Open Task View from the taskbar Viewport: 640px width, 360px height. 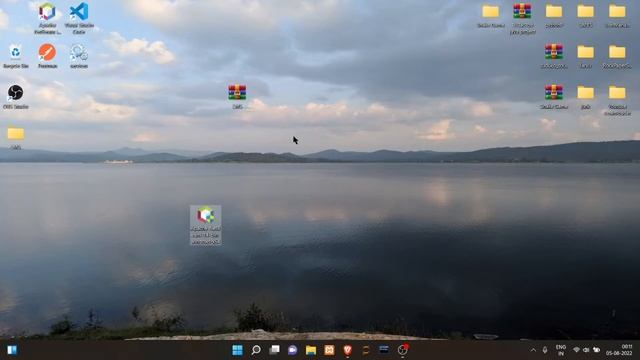pos(274,350)
